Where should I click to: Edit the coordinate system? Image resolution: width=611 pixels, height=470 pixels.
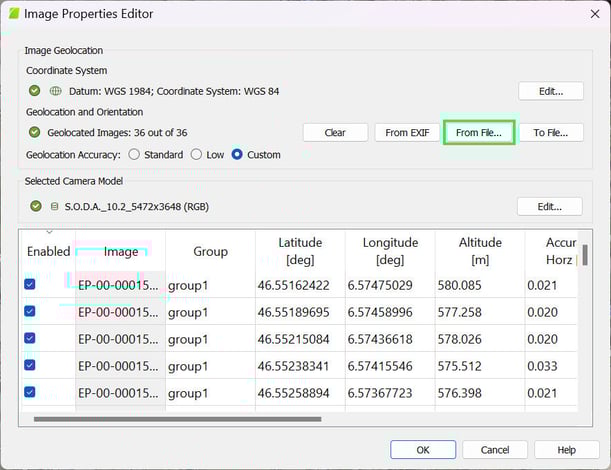(551, 91)
